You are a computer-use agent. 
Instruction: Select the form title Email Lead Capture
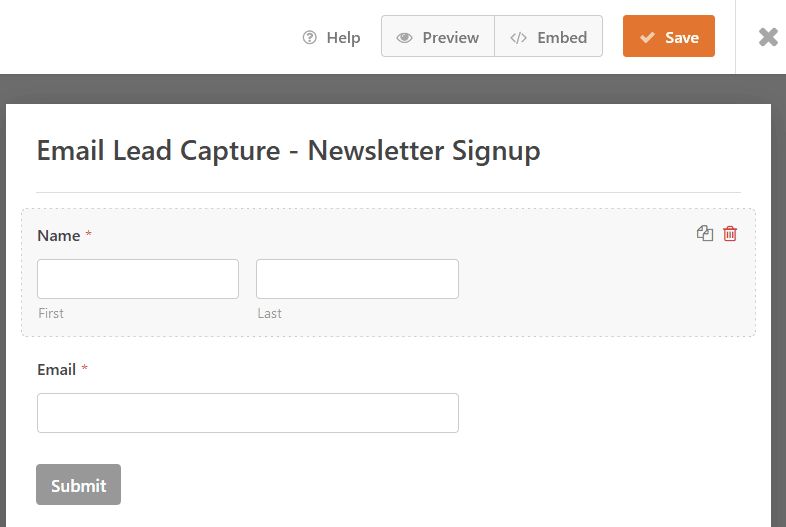pos(288,151)
